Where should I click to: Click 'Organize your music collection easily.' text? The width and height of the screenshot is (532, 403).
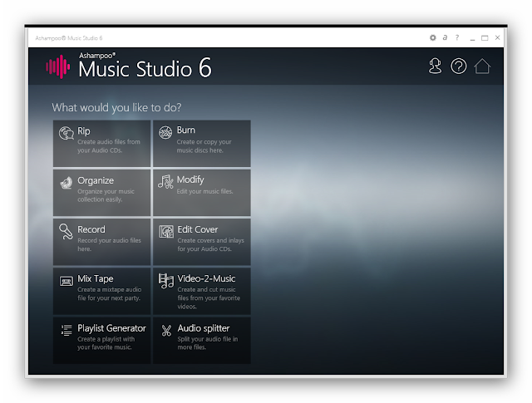pos(106,196)
